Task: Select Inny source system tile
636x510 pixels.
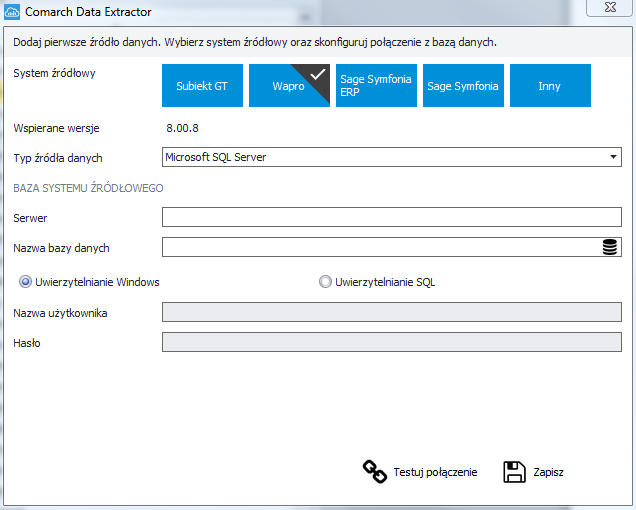Action: click(550, 86)
